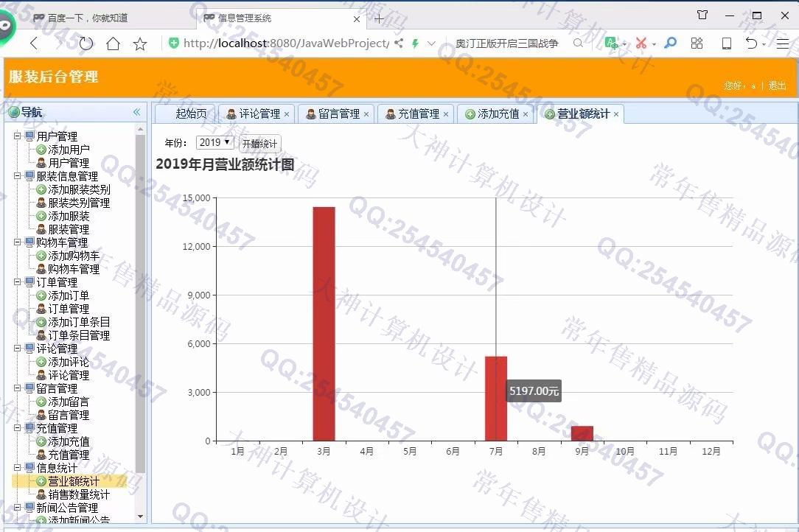
Task: Select 添加服装类别 in the tree
Action: (x=79, y=189)
